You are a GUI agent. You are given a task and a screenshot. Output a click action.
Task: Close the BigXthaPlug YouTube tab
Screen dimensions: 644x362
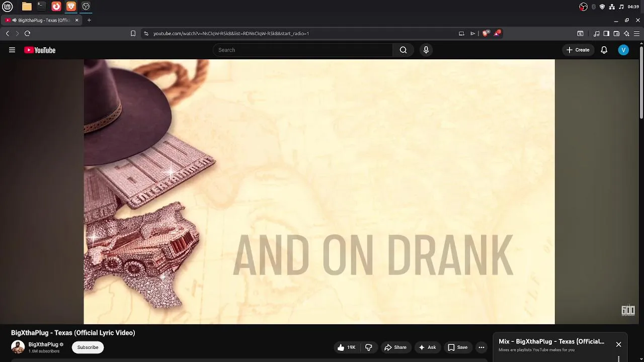[77, 20]
